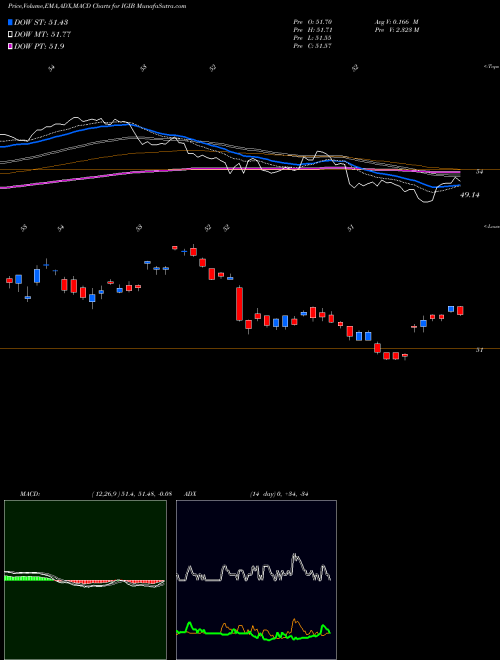
Task: Select the 'DOW MT: 51.77' legend label
Action: coord(42,35)
